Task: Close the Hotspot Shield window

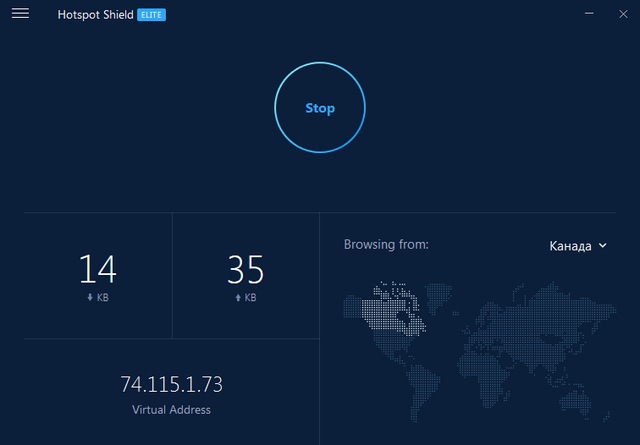Action: 619,14
